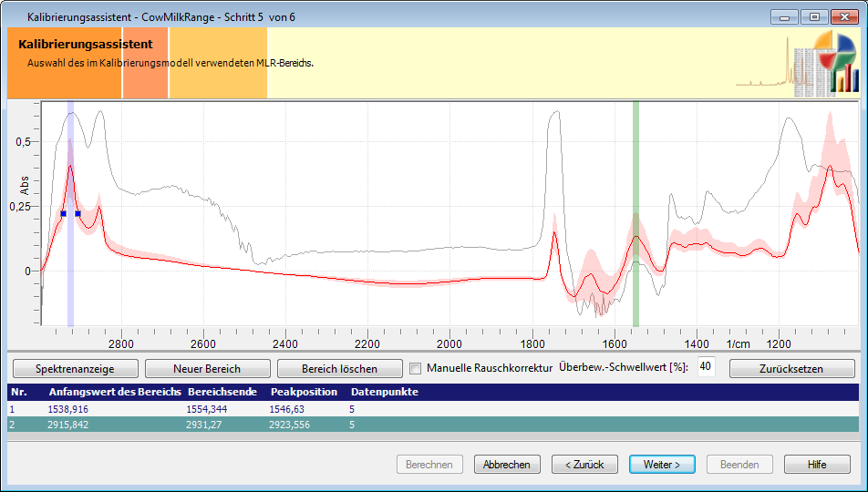868x492 pixels.
Task: Go back with the Zurück button
Action: coord(584,465)
